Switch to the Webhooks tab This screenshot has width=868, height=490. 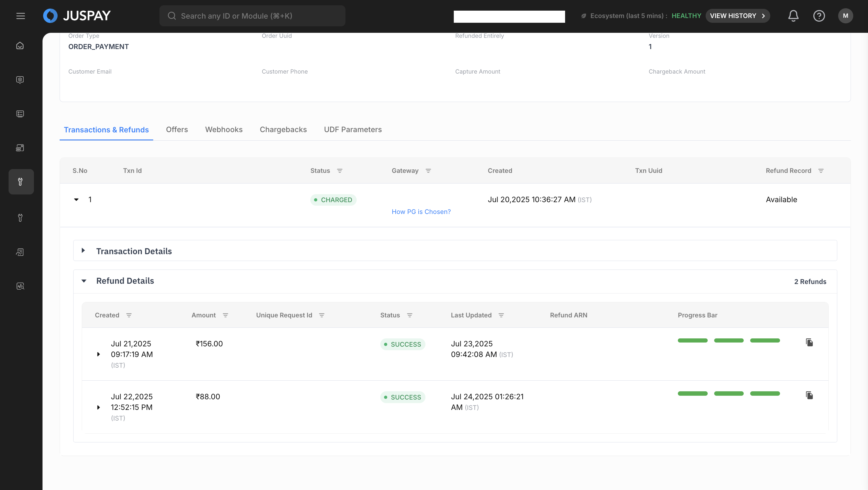coord(224,130)
